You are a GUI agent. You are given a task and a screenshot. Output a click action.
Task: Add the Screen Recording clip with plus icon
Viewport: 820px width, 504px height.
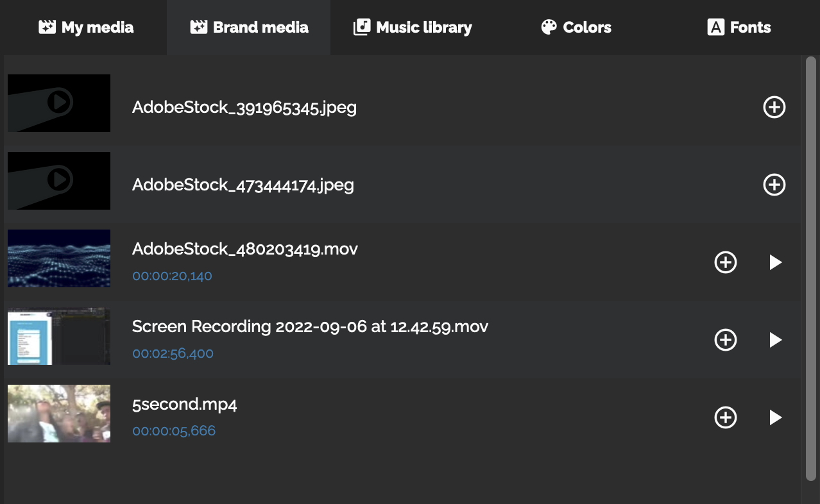click(x=725, y=340)
